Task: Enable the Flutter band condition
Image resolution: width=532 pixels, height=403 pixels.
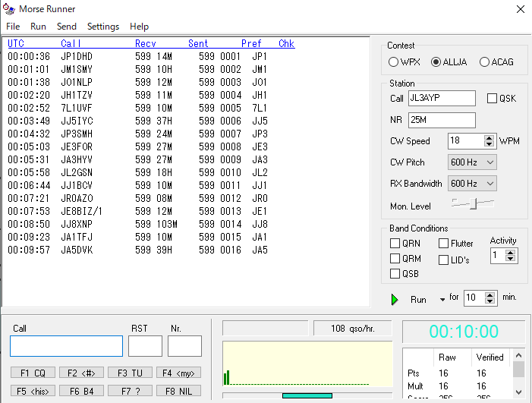Action: 443,243
